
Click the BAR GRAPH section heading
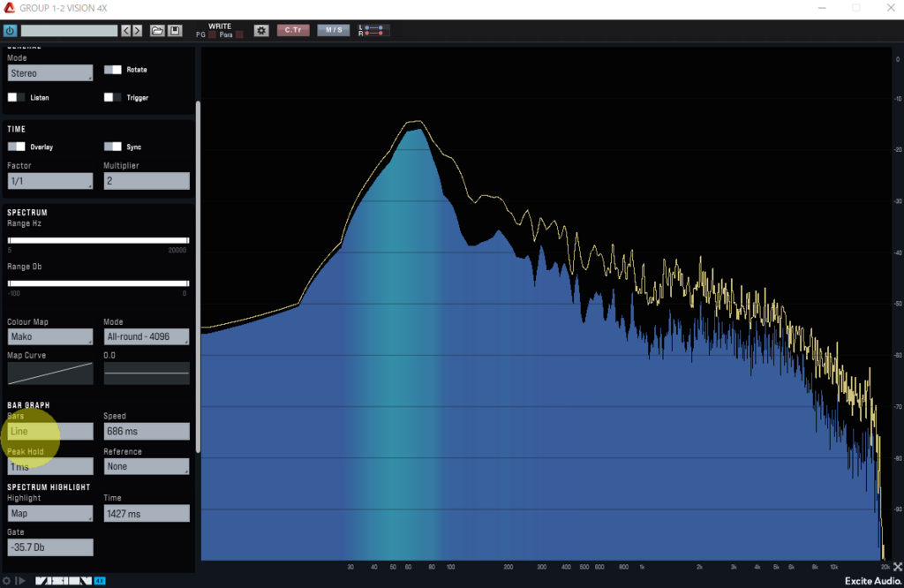pos(28,405)
